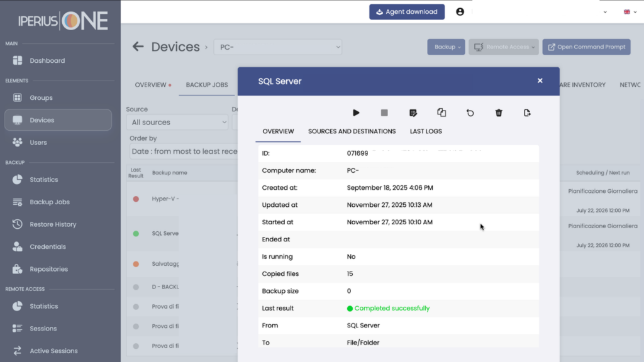Image resolution: width=644 pixels, height=362 pixels.
Task: Switch to Sources and Destinations tab
Action: point(352,131)
